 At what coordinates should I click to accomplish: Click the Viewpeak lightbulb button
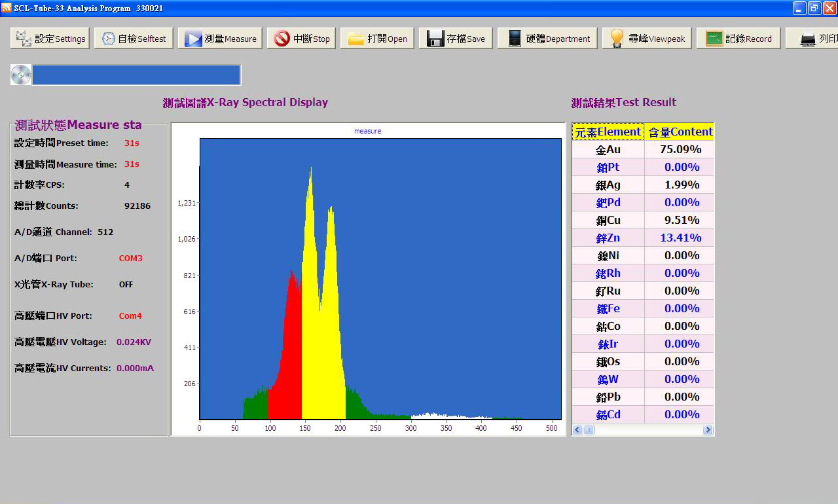click(647, 39)
